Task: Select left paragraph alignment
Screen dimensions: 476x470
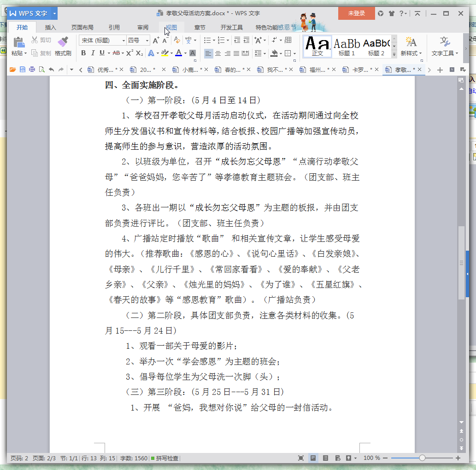Action: [208, 53]
